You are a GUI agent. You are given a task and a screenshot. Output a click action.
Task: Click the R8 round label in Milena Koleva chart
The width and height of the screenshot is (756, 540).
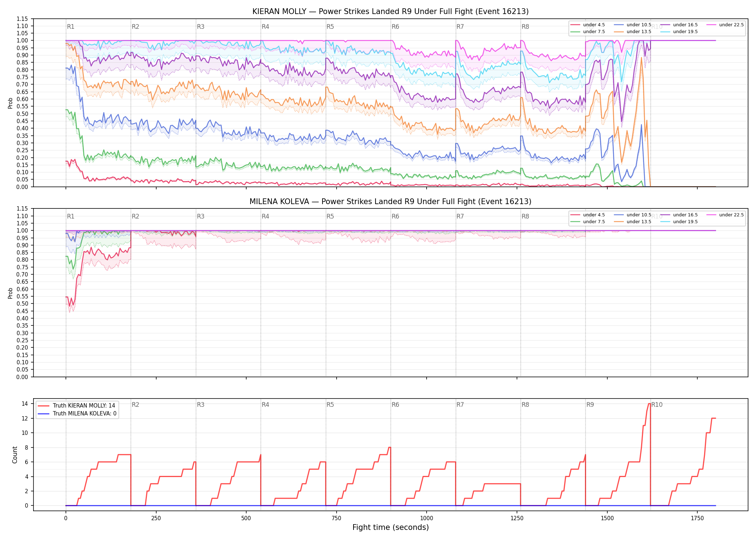click(x=525, y=216)
